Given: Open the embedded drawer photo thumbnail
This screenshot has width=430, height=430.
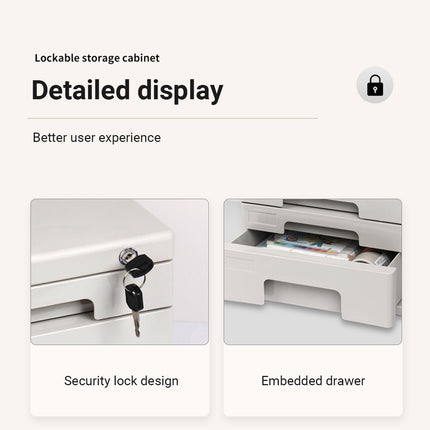Looking at the screenshot, I should pyautogui.click(x=313, y=272).
